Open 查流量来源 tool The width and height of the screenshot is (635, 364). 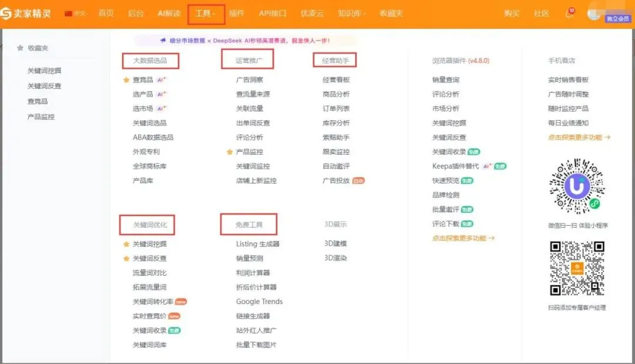point(253,94)
